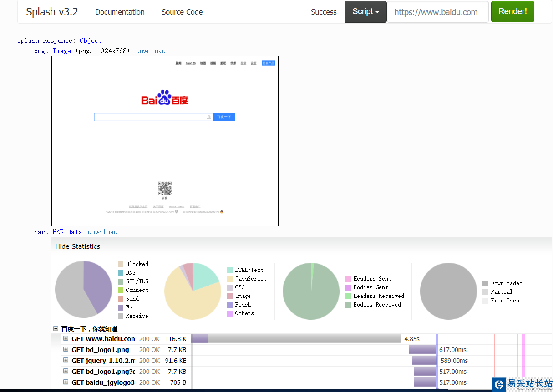
Task: Open the Script dropdown
Action: pyautogui.click(x=366, y=12)
